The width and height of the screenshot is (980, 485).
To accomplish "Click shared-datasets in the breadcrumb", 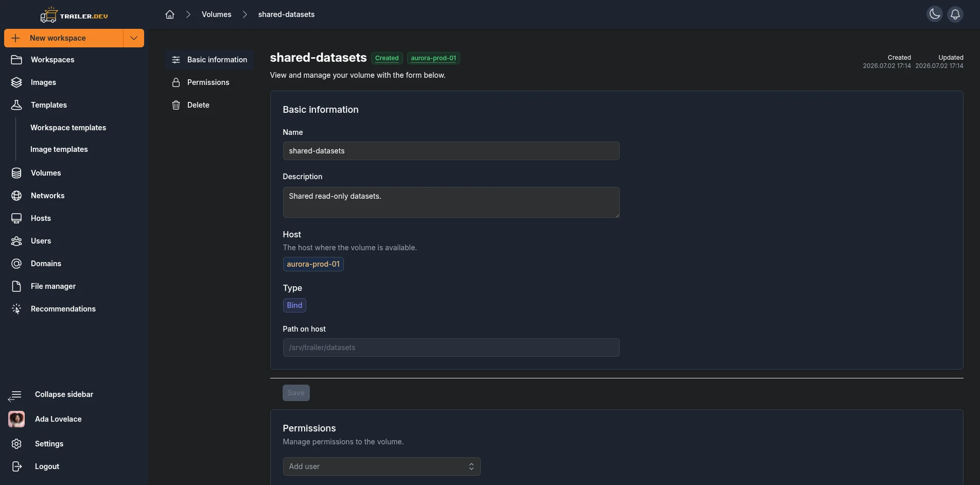I will pyautogui.click(x=286, y=14).
